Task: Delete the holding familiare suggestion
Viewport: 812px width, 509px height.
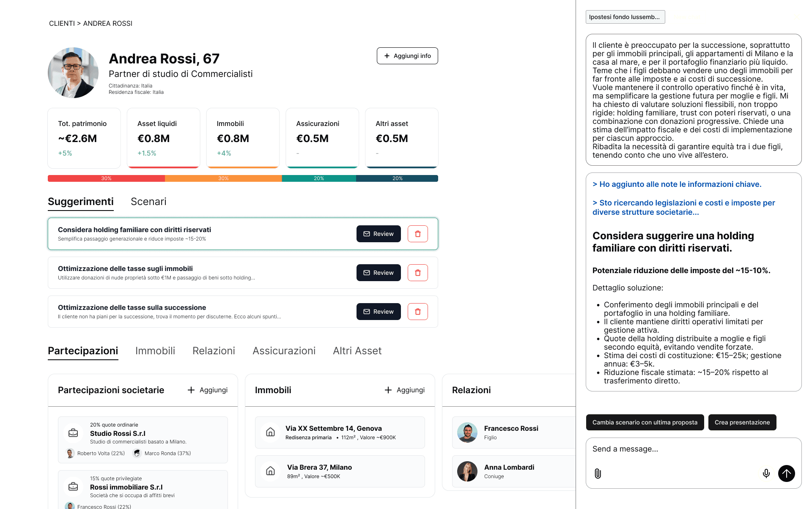Action: coord(417,234)
